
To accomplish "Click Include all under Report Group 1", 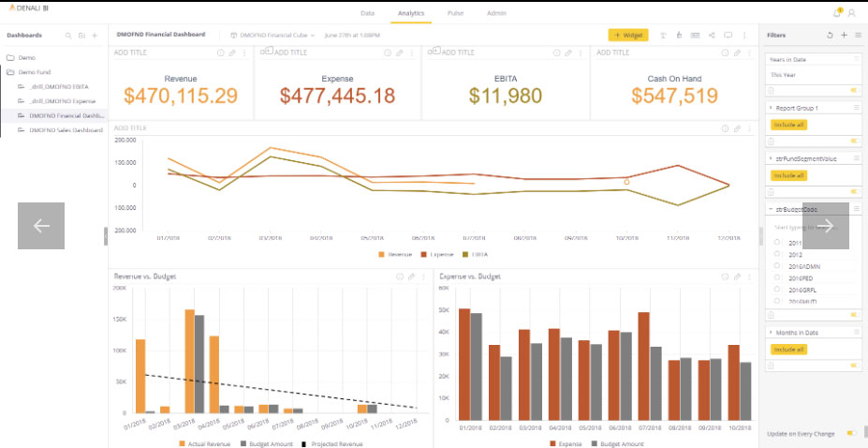I will [x=788, y=125].
